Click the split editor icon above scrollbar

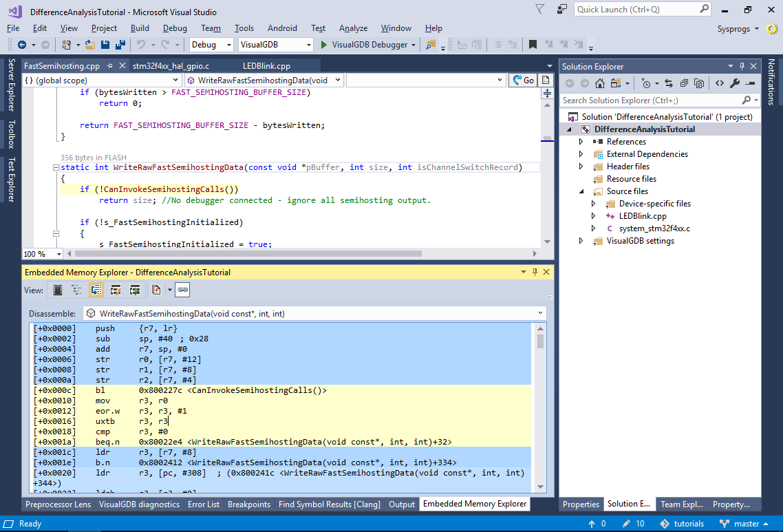[547, 93]
